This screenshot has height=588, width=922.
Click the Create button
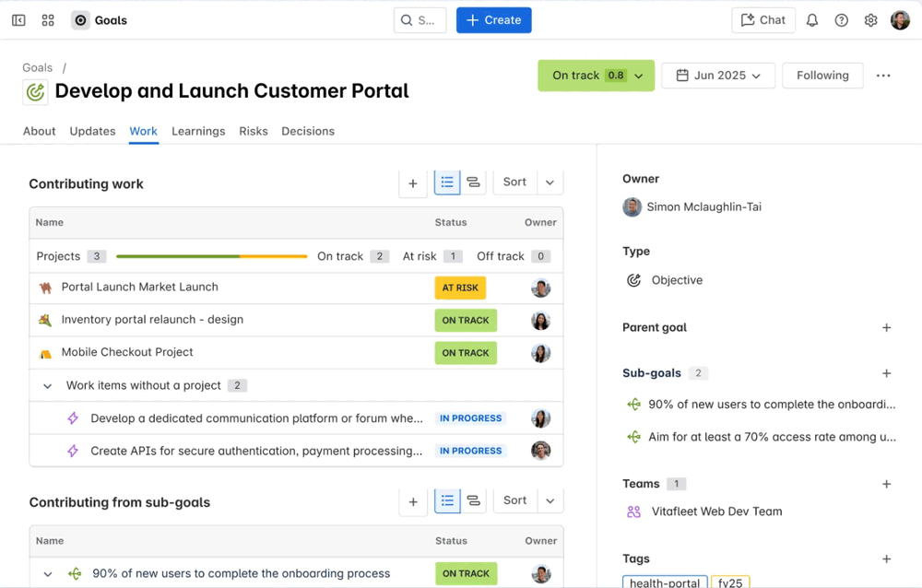[494, 20]
